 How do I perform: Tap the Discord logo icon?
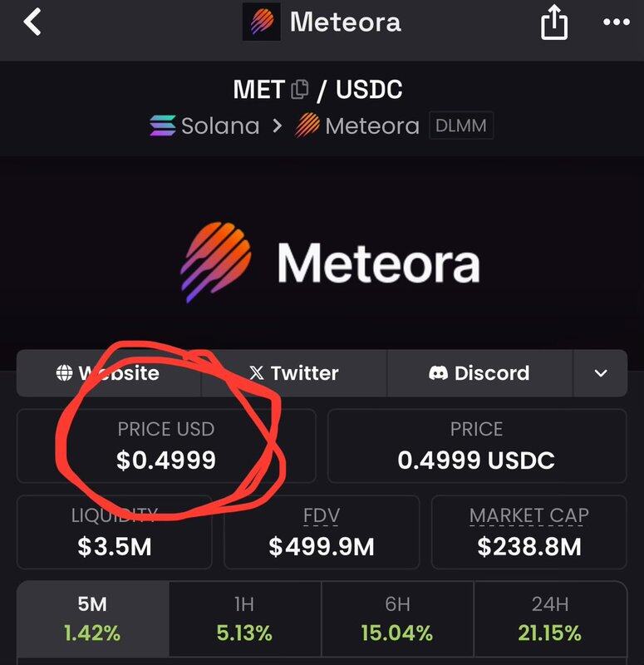pos(438,373)
